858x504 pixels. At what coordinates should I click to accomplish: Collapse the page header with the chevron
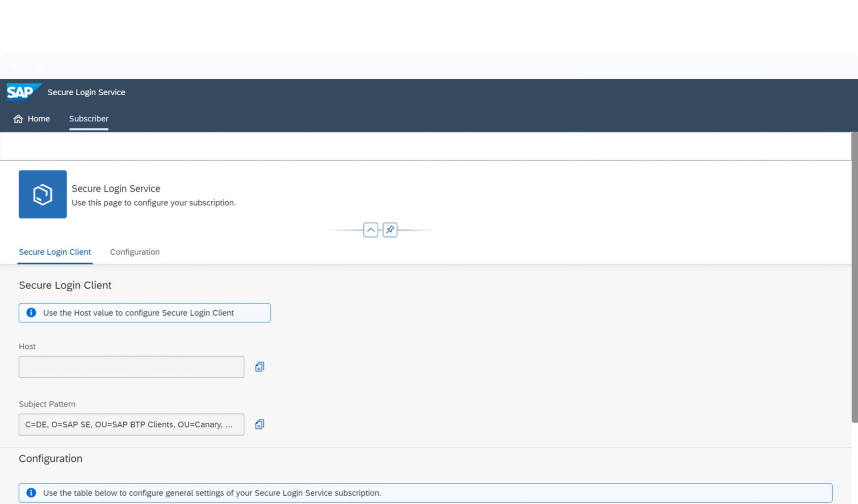370,230
